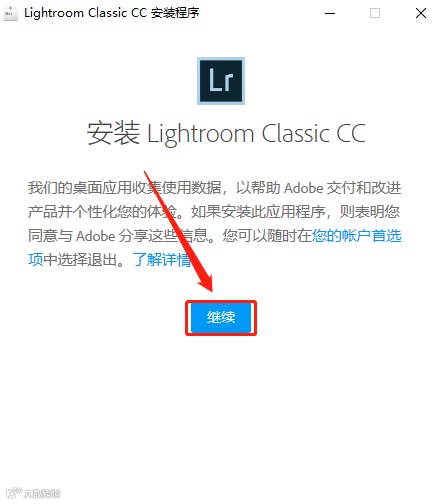Open the 您的帐户首选 link on third line
Image resolution: width=444 pixels, height=504 pixels.
click(356, 236)
